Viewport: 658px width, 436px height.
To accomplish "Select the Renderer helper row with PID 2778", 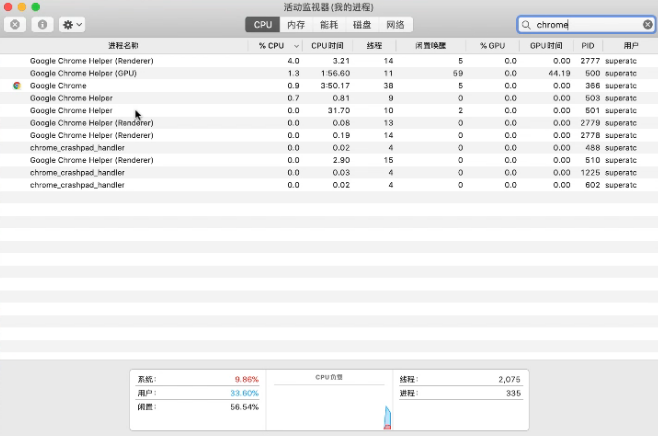I will point(329,135).
